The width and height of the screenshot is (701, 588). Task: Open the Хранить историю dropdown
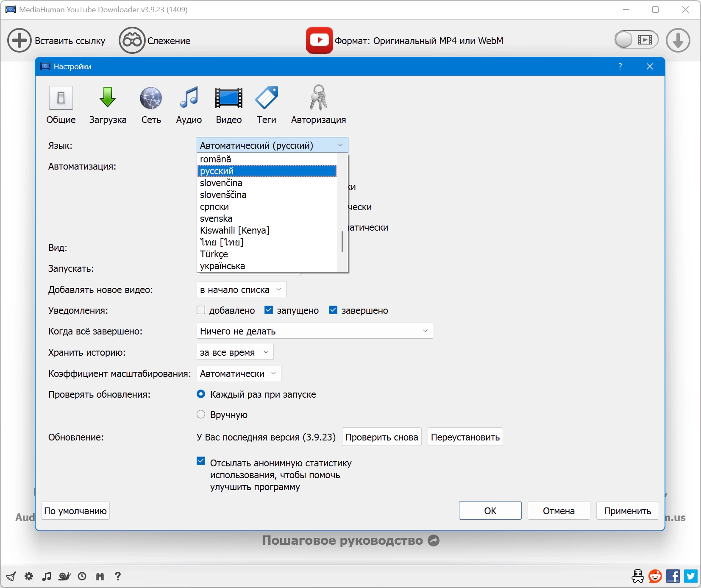(x=235, y=352)
